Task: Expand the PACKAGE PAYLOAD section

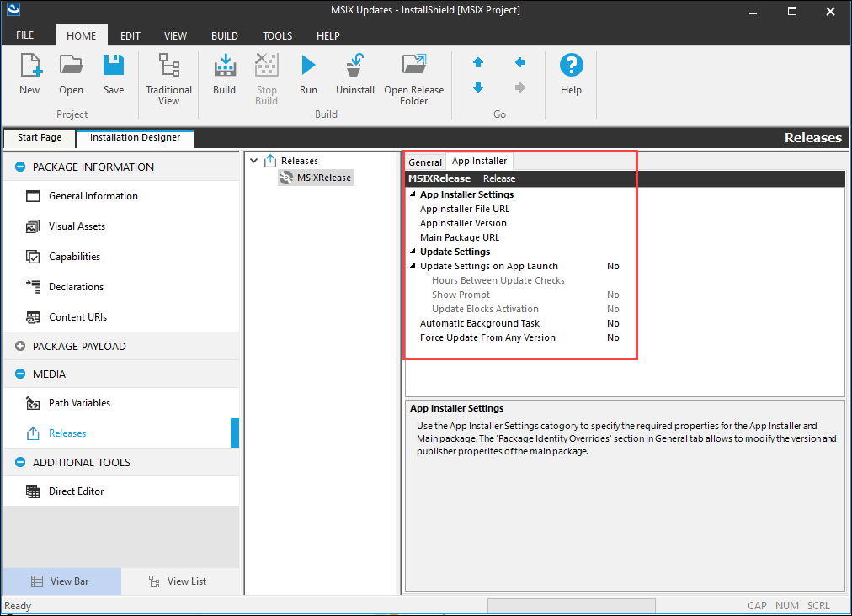Action: (20, 347)
